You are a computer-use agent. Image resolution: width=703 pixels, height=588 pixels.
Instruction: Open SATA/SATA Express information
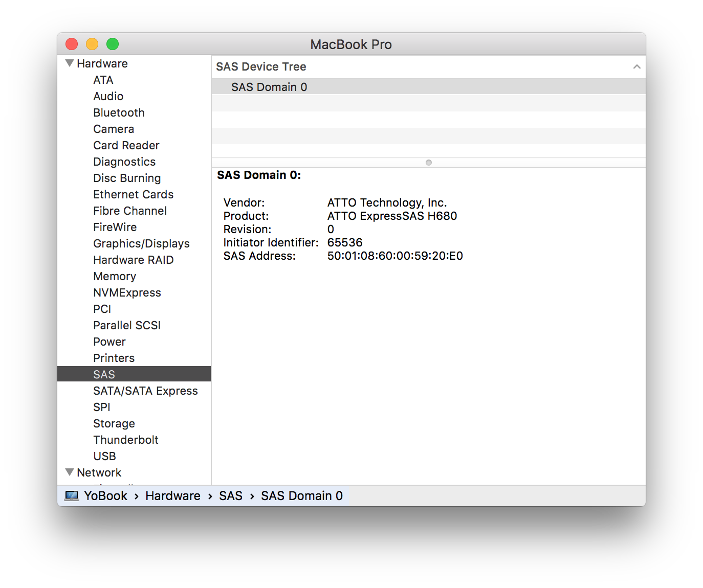145,391
